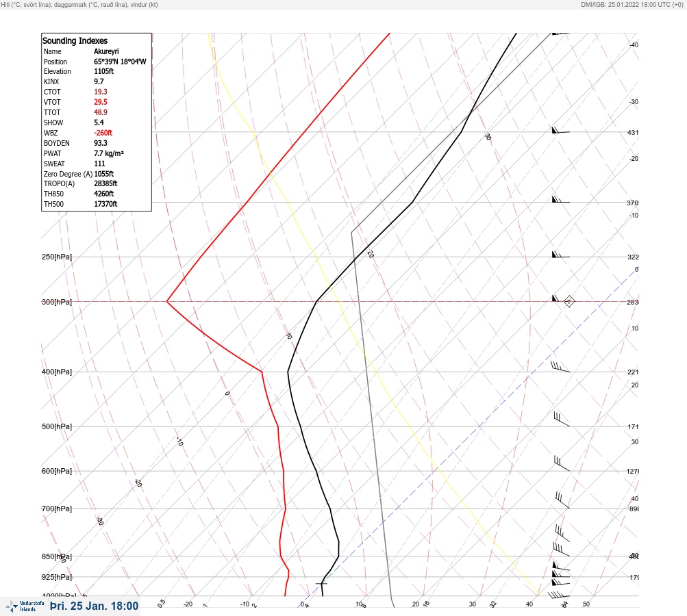Click the SHOW value 5.4
This screenshot has height=616, width=687.
(x=99, y=123)
